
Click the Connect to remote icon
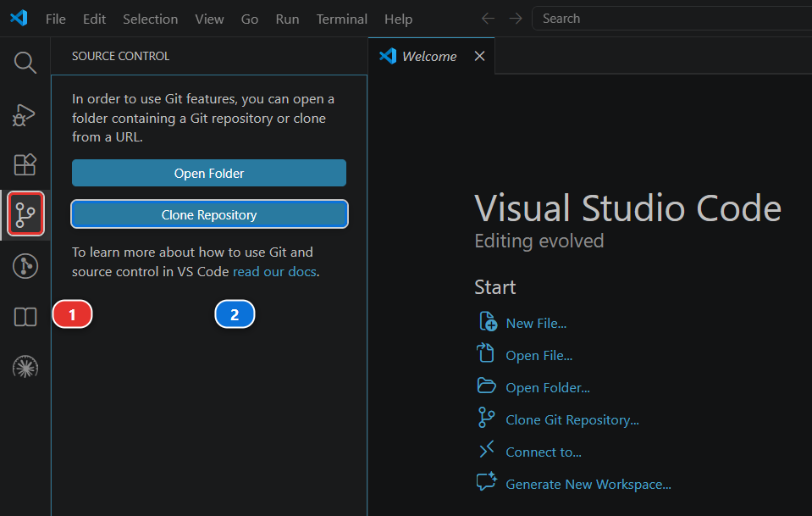tap(486, 449)
